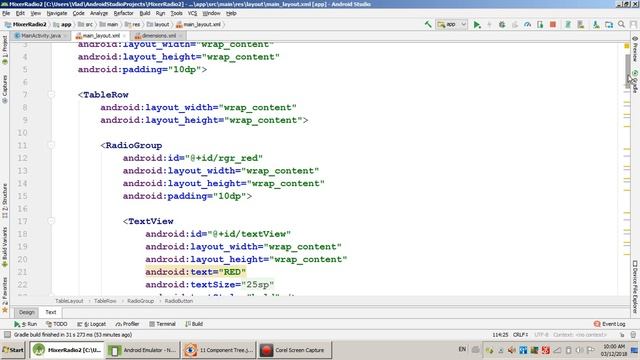Open the Preview panel on right edge
The image size is (640, 360).
coord(635,49)
